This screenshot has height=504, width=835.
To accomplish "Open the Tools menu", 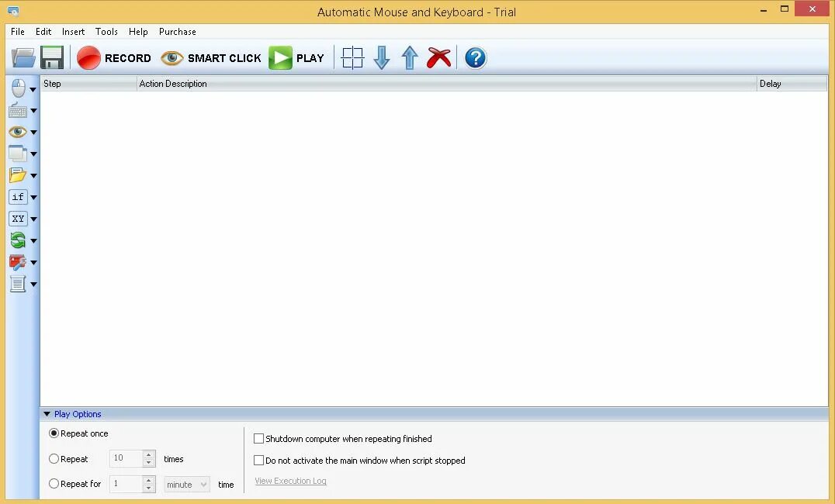I will pos(106,31).
